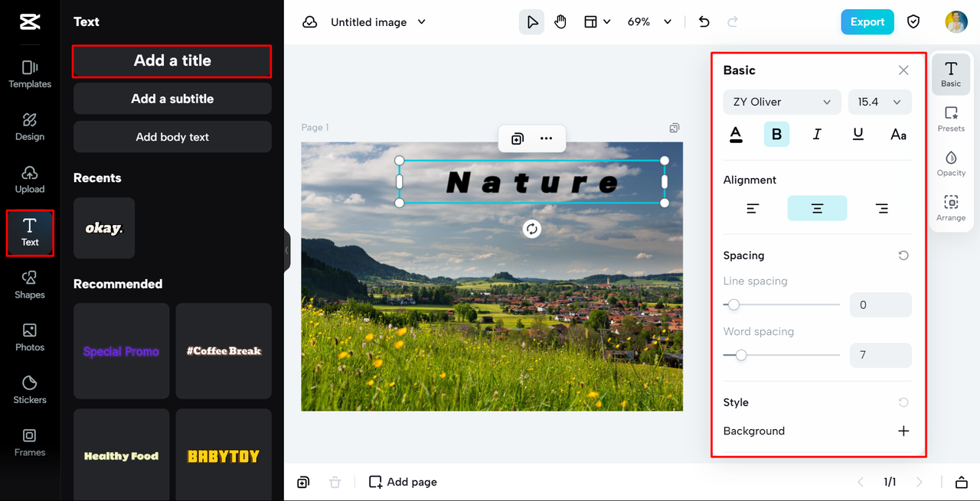Open the Untitled image name dropdown

(378, 22)
